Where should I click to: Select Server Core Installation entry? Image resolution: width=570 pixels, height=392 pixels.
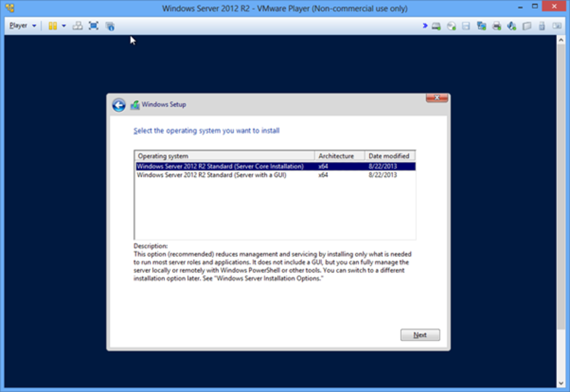tap(220, 166)
